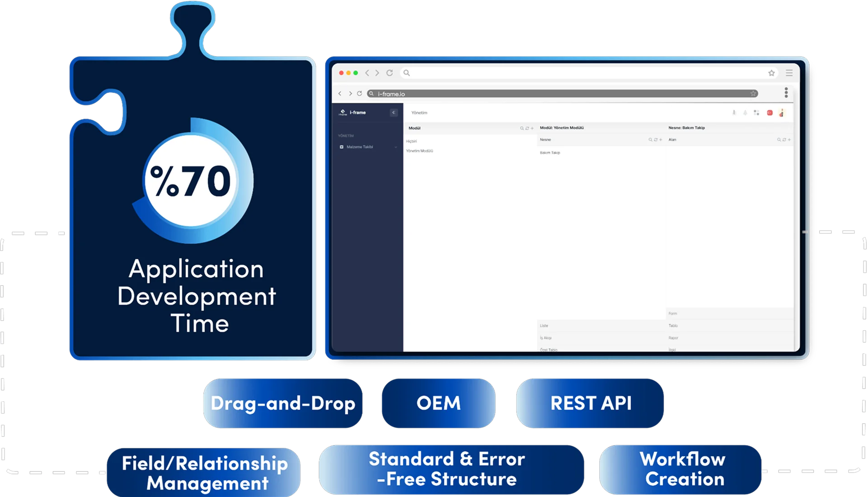Add a new Nesne with the plus icon

coord(661,140)
